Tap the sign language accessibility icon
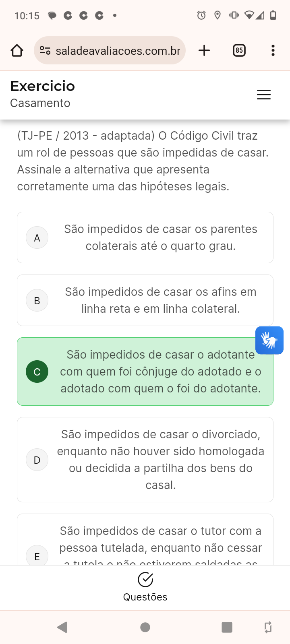290x644 pixels. 269,340
